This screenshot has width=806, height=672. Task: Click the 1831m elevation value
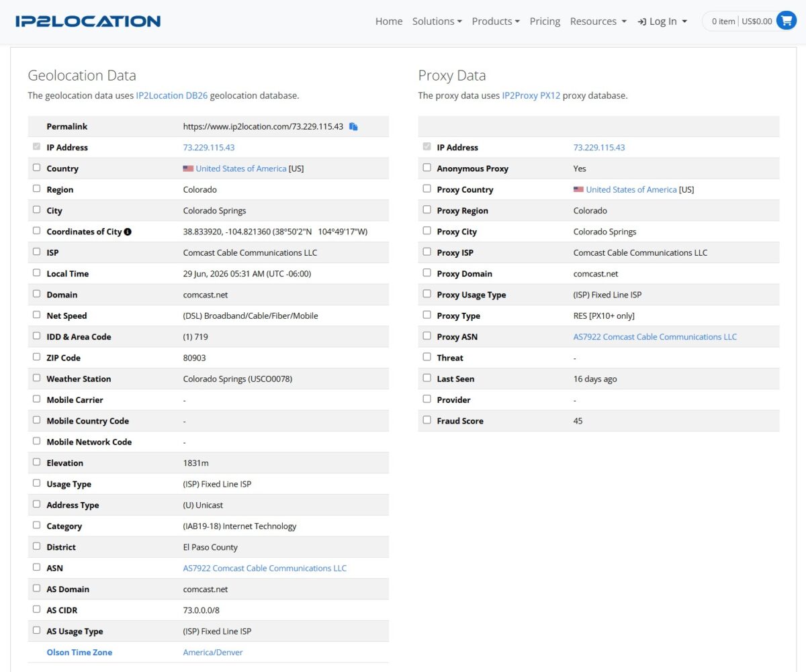[194, 463]
